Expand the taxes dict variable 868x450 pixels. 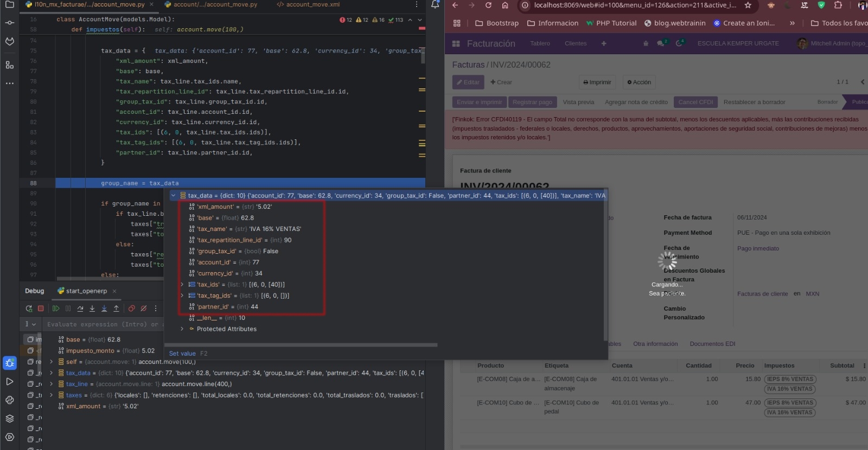(x=51, y=395)
